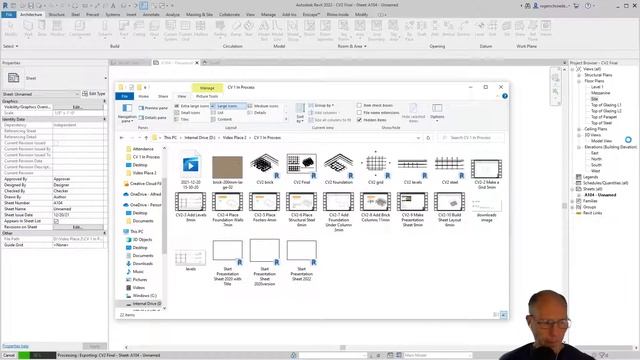Open the Explorer File tab

(x=124, y=96)
